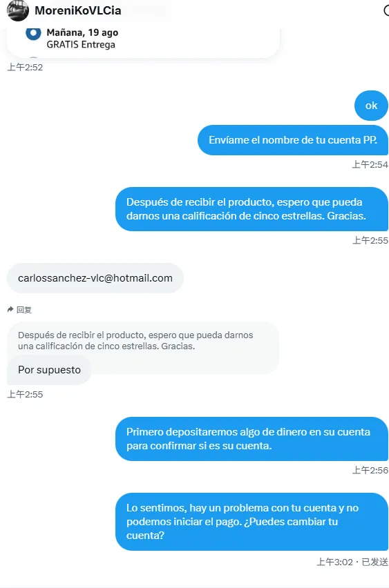Select the 'Lo sentimos, hay un problema' message

[x=252, y=522]
